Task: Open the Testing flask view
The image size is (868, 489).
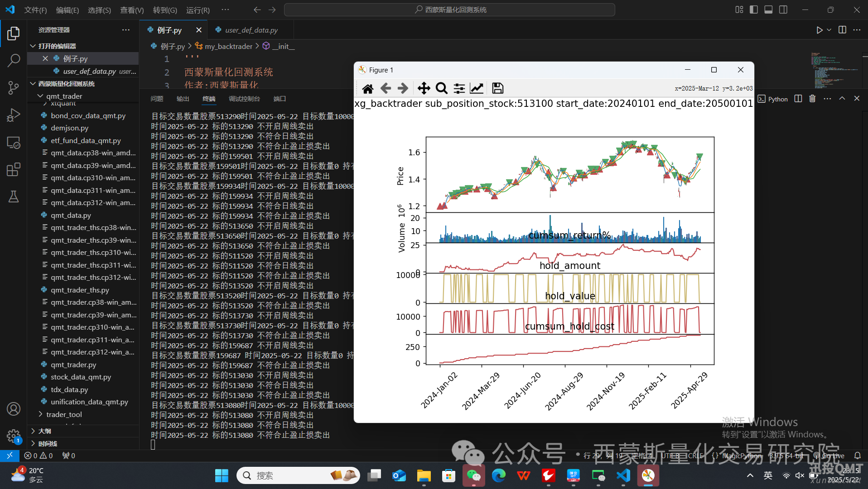Action: tap(14, 197)
